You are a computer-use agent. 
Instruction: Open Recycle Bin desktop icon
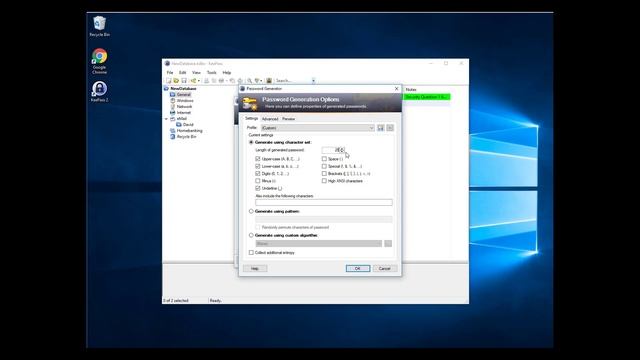coord(100,27)
